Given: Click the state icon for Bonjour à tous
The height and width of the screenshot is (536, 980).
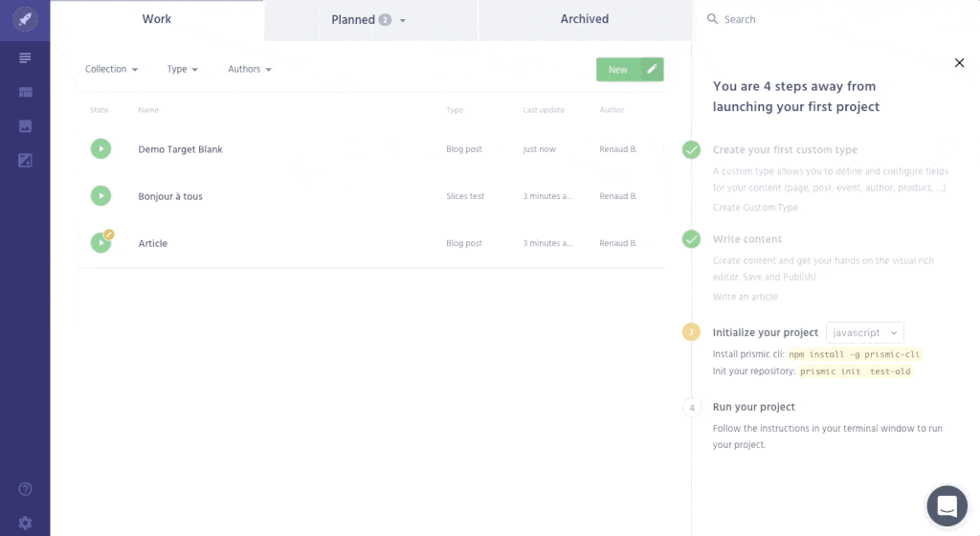Looking at the screenshot, I should 100,196.
